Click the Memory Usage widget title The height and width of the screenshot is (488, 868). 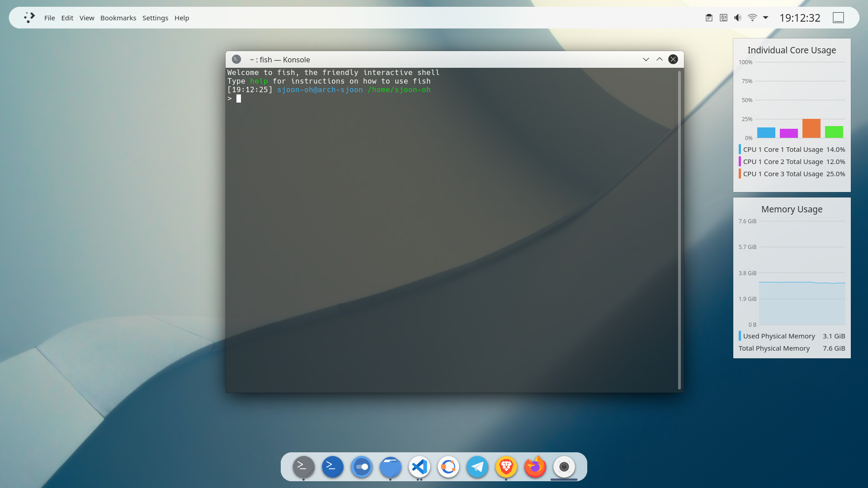point(792,209)
